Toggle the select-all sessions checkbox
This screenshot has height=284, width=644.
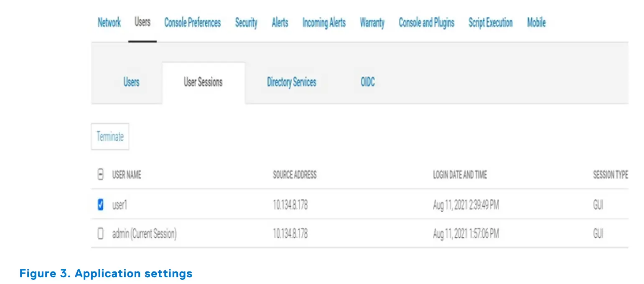point(100,175)
